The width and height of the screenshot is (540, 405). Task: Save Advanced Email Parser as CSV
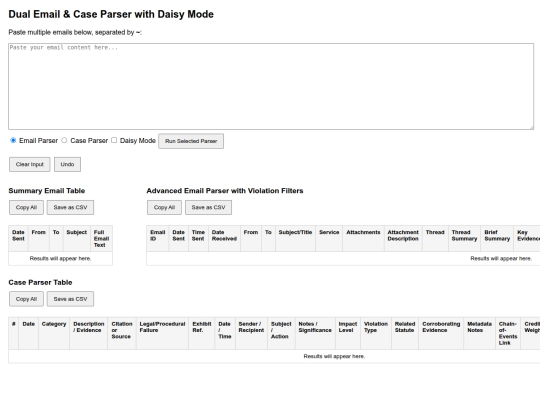tap(208, 207)
